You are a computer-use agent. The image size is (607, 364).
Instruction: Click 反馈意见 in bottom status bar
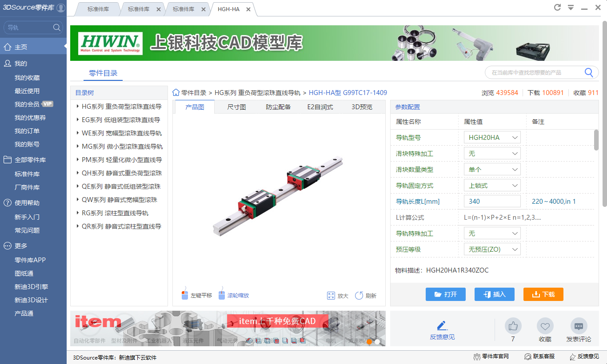click(x=584, y=356)
